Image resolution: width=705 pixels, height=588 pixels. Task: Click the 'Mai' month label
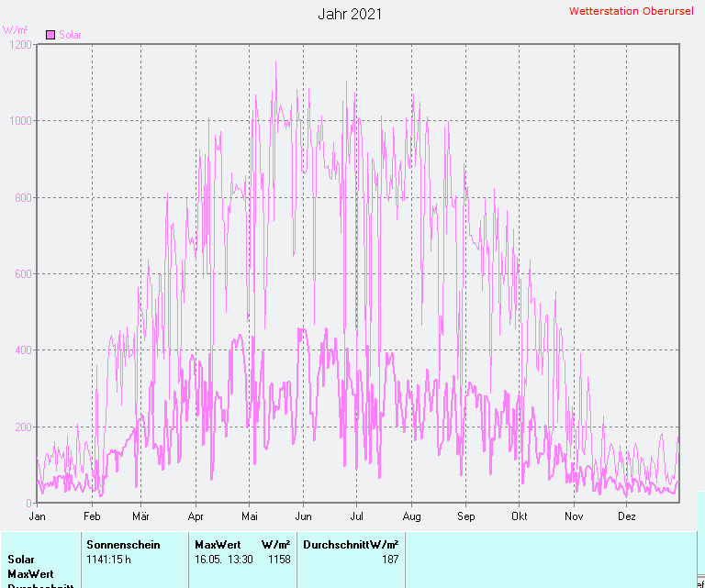(250, 516)
